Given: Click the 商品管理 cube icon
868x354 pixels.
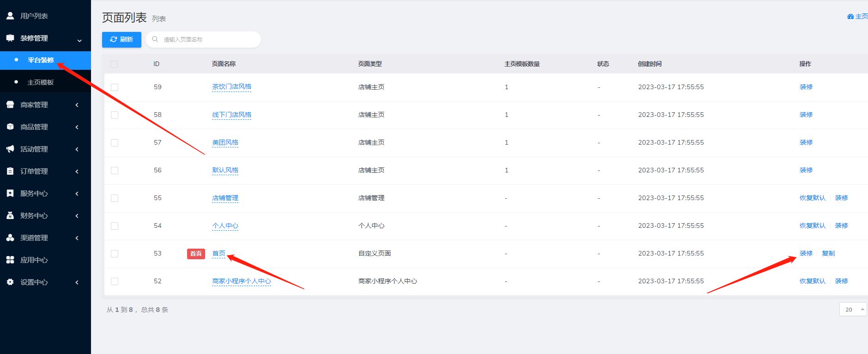Looking at the screenshot, I should [10, 127].
